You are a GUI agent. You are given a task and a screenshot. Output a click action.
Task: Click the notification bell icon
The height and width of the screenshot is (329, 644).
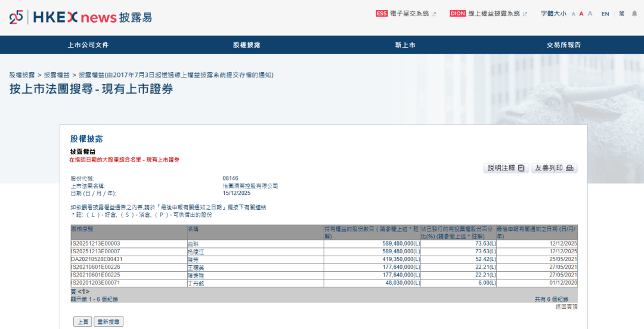click(634, 14)
